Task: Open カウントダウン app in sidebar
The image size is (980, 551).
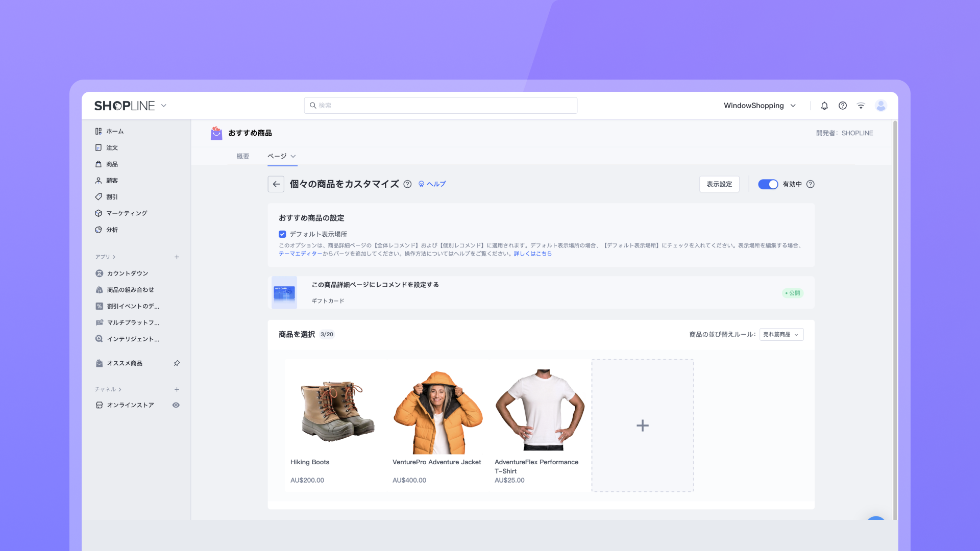Action: point(127,273)
